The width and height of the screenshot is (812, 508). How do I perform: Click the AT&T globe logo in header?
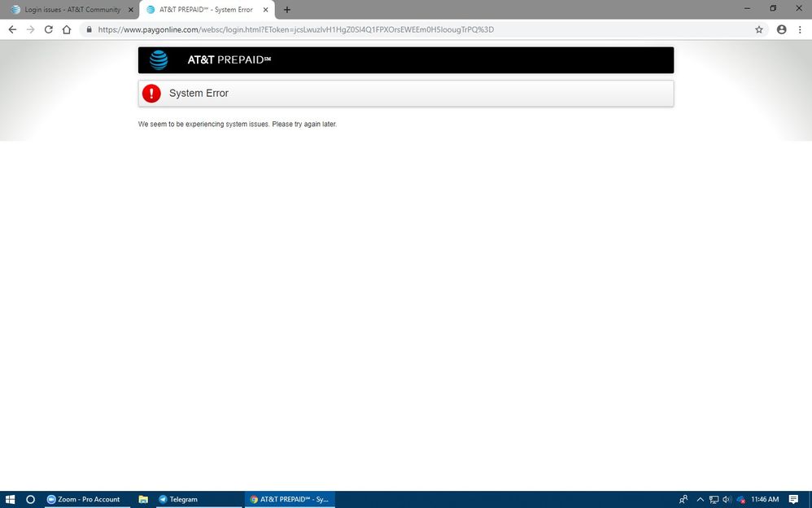click(x=159, y=60)
